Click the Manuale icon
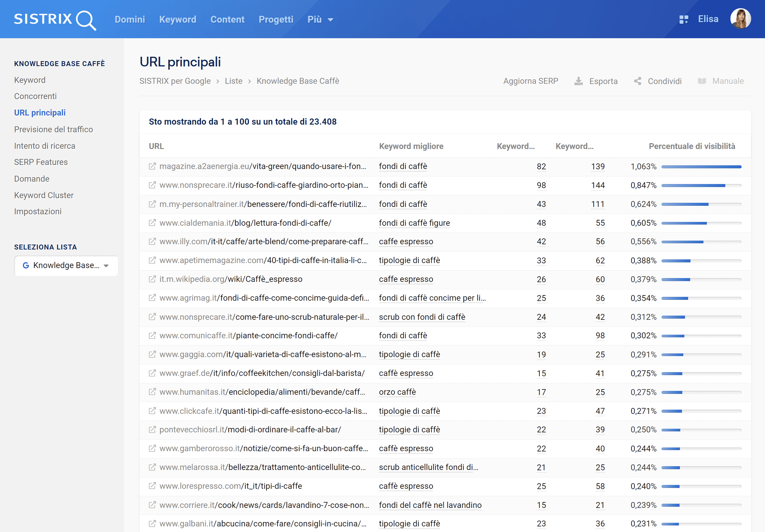765x532 pixels. pos(701,81)
